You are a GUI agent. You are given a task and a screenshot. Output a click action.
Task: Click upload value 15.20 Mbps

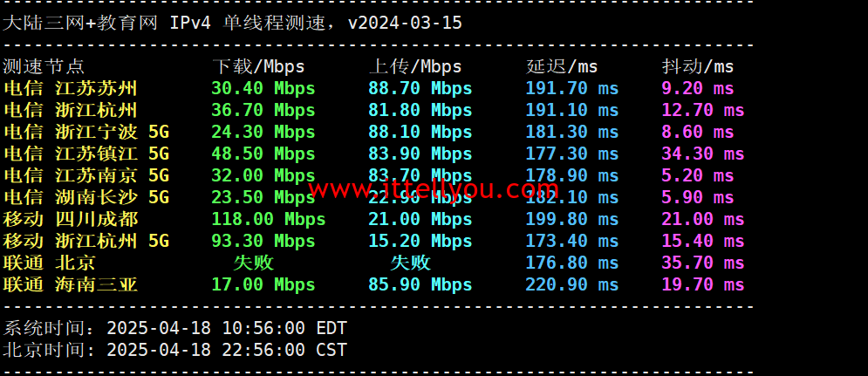pos(420,241)
